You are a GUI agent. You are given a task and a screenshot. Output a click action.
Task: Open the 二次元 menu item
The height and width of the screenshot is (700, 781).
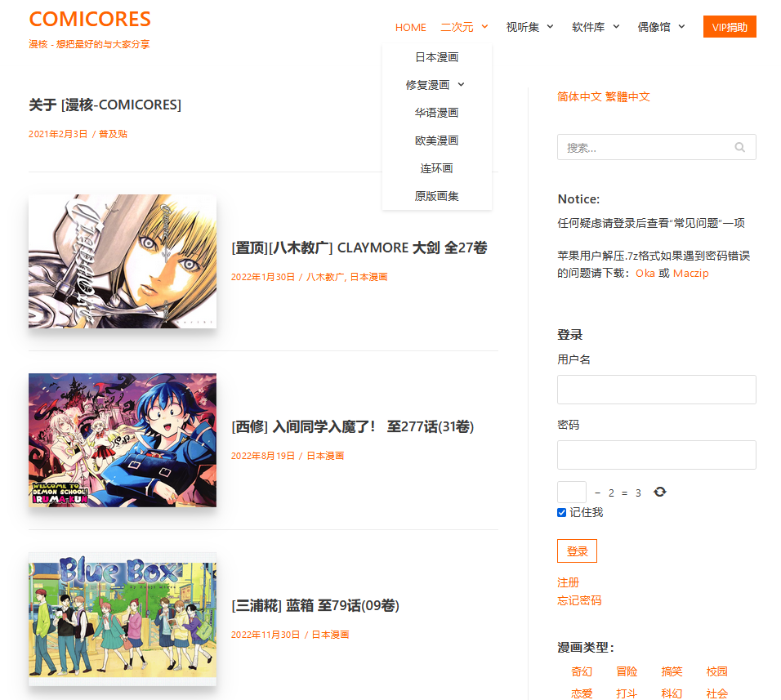point(457,27)
